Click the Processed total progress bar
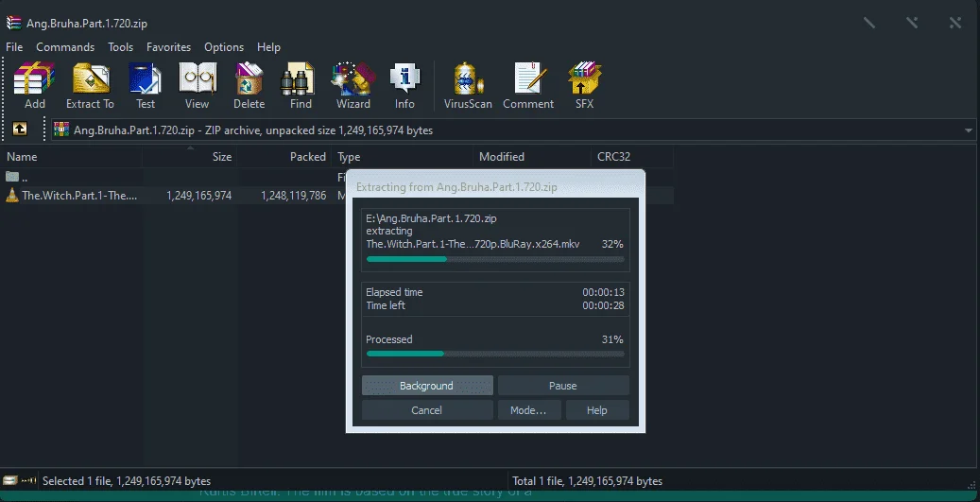Viewport: 980px width, 502px height. [495, 354]
